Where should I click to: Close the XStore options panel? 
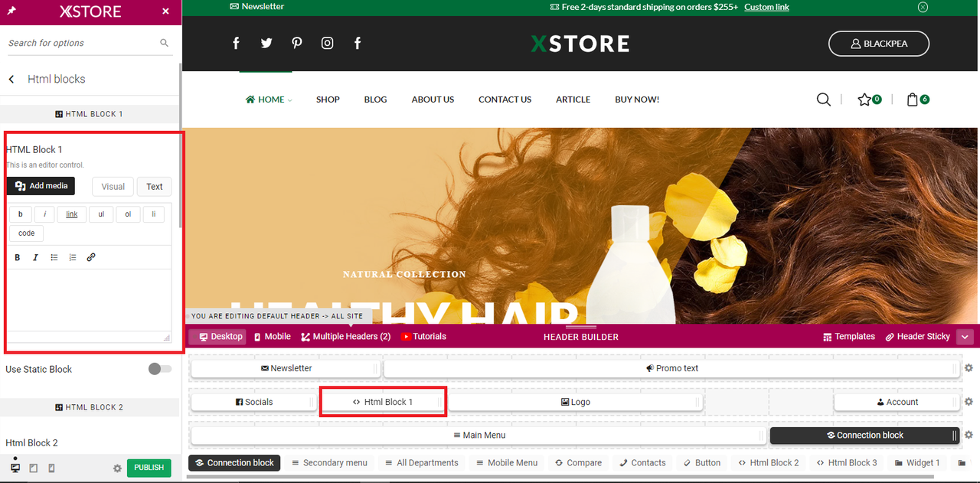[x=165, y=11]
